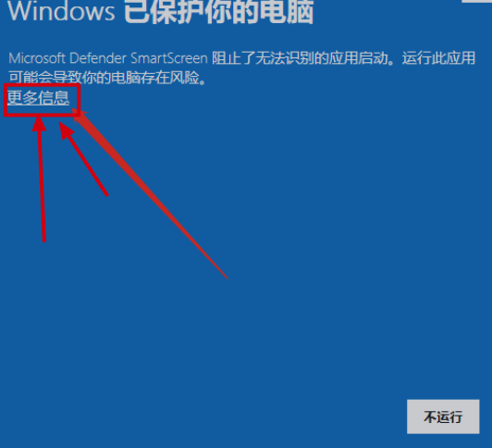Screen dimensions: 492x448
Task: Click the short diagonal red arrow
Action: click(x=84, y=159)
